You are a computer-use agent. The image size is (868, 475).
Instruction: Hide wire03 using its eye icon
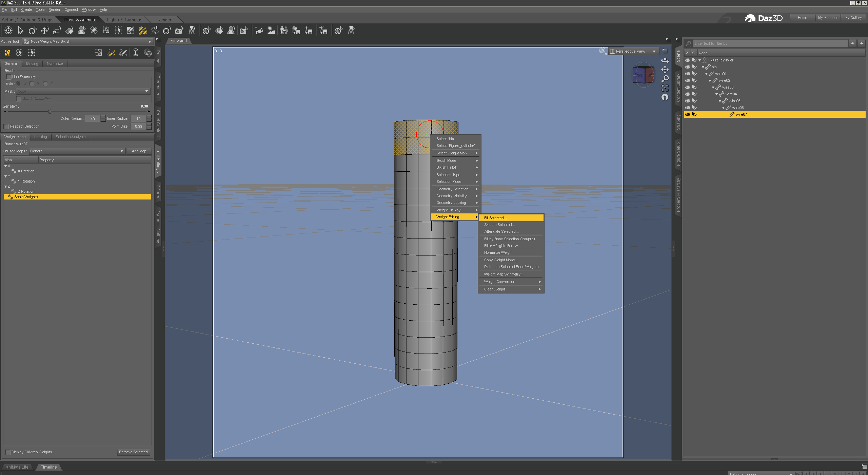687,87
